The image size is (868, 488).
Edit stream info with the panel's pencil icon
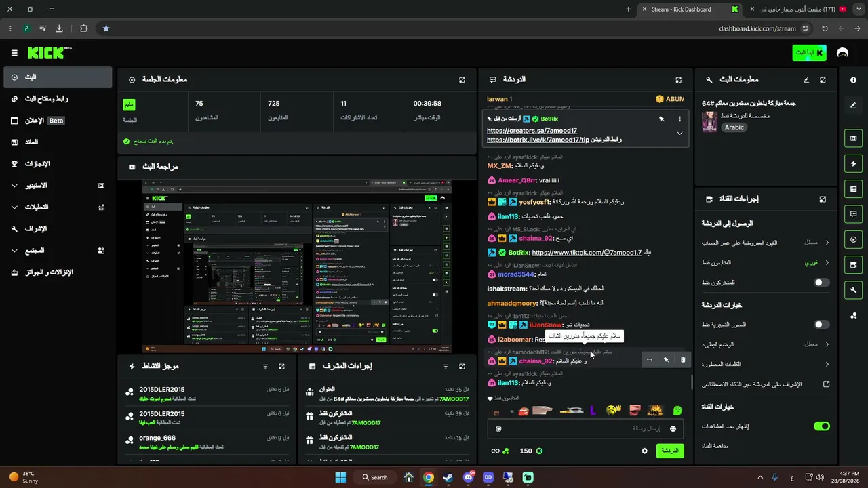[x=806, y=80]
